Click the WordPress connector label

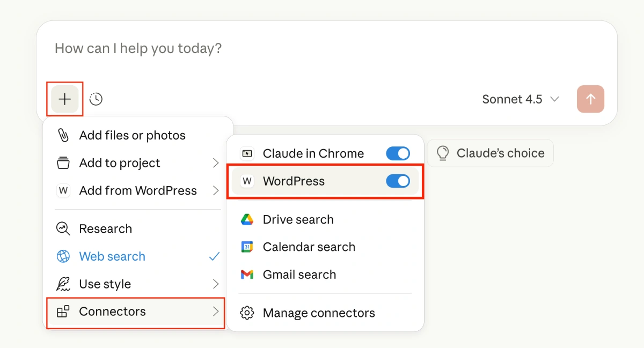point(294,181)
